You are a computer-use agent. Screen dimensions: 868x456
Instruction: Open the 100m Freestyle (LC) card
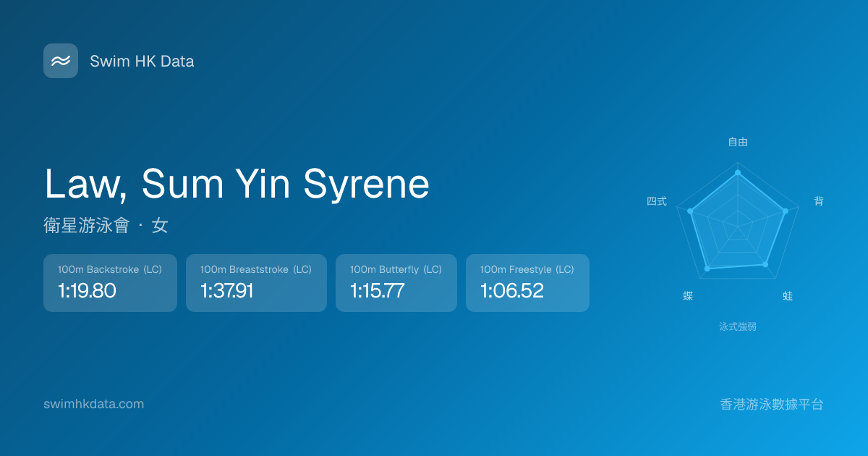pyautogui.click(x=527, y=283)
